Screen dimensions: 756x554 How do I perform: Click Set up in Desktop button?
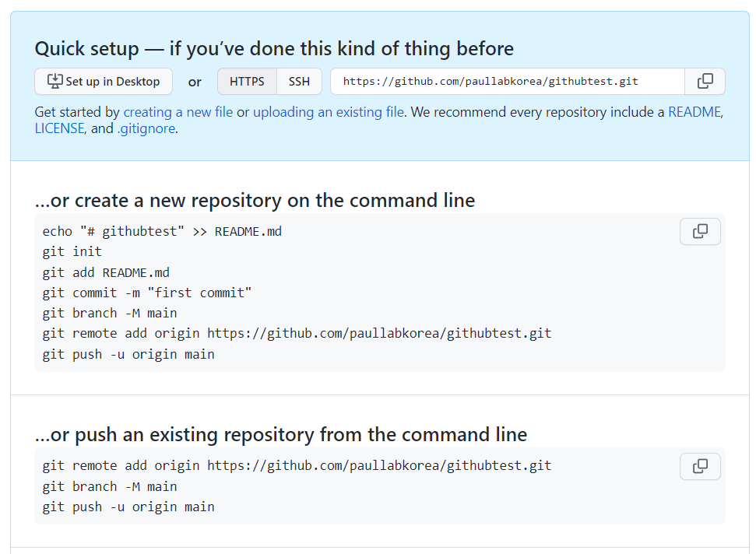coord(104,82)
